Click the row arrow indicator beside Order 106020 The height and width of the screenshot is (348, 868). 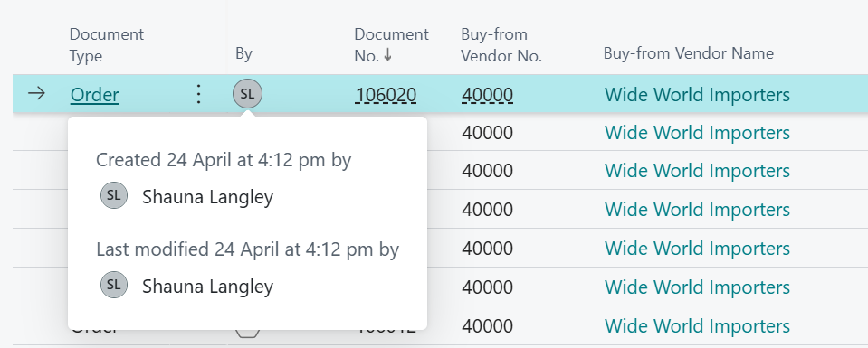pyautogui.click(x=36, y=93)
